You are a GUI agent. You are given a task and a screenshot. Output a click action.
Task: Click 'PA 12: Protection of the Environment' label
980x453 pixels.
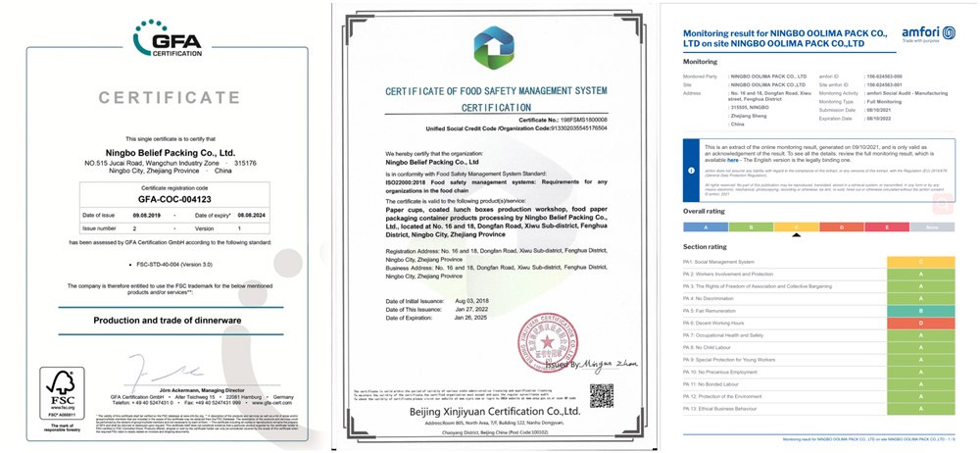click(722, 397)
